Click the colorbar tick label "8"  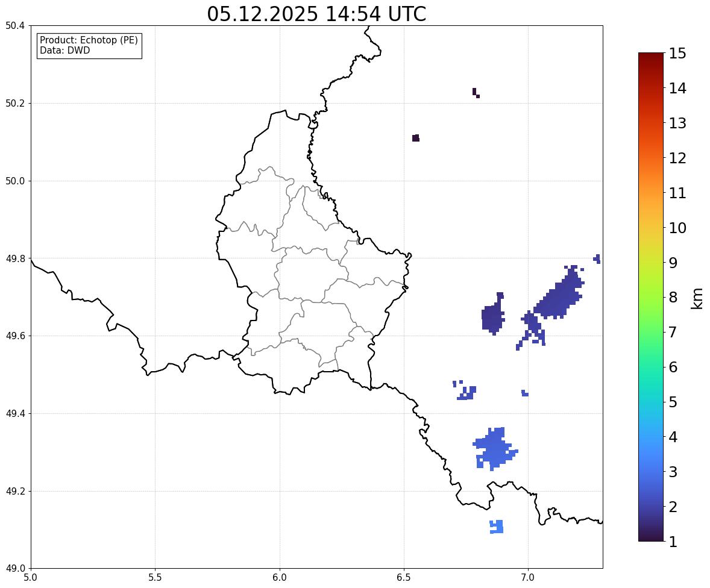pyautogui.click(x=673, y=298)
